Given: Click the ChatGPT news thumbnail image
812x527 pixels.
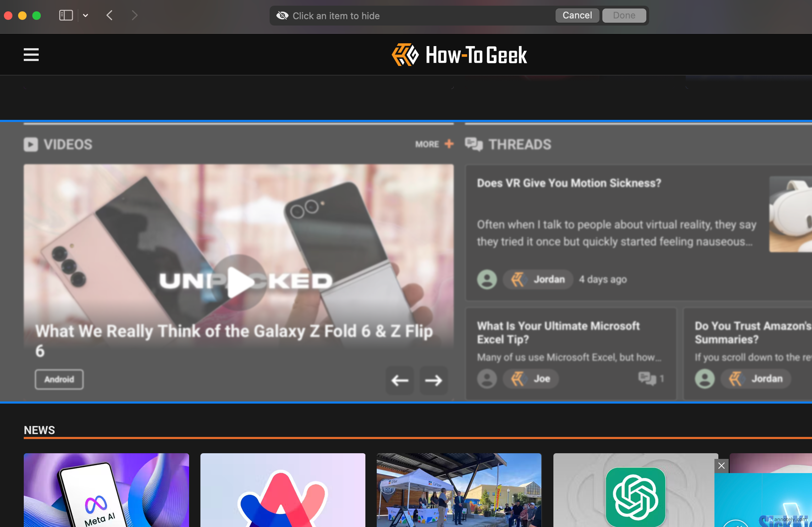Looking at the screenshot, I should [636, 490].
